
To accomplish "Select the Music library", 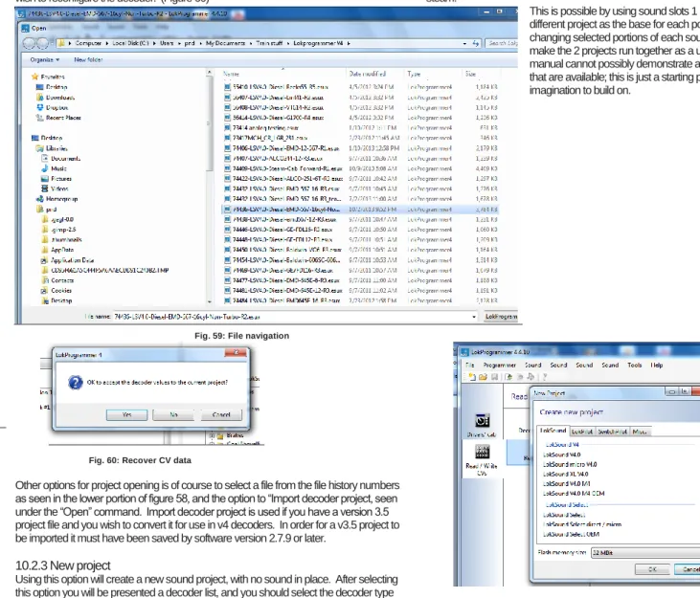I will pos(54,168).
